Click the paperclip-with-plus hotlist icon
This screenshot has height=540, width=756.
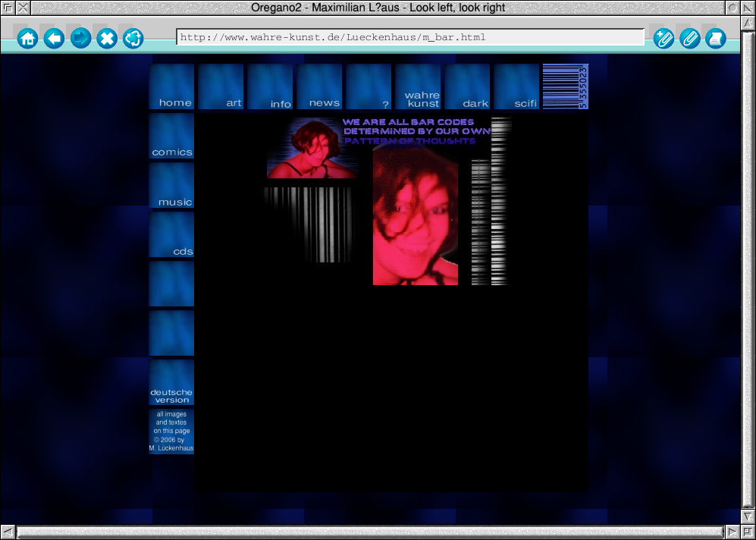663,38
